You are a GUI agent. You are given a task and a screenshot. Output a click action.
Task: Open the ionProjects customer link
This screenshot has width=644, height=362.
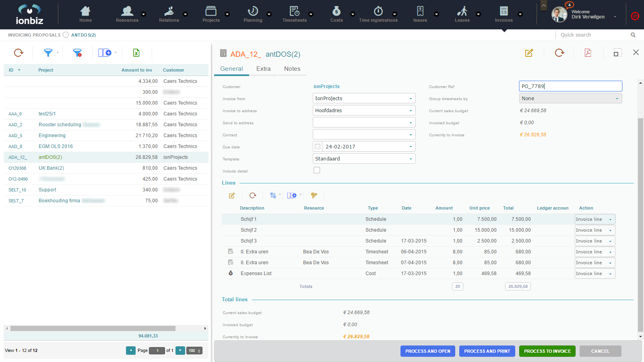[326, 86]
